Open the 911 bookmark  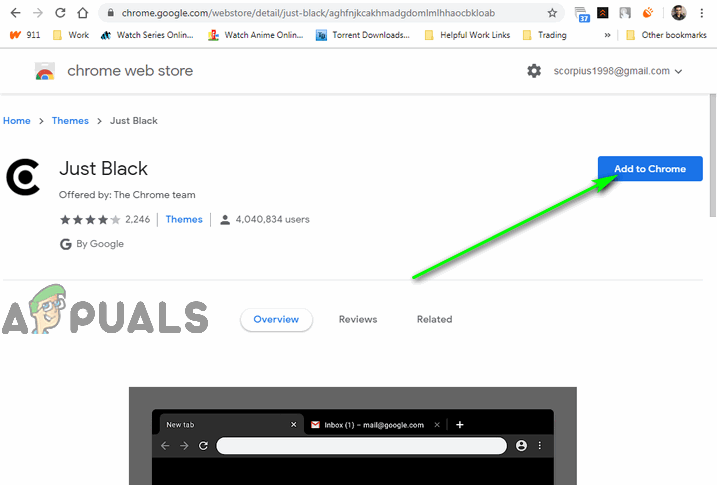pyautogui.click(x=25, y=35)
